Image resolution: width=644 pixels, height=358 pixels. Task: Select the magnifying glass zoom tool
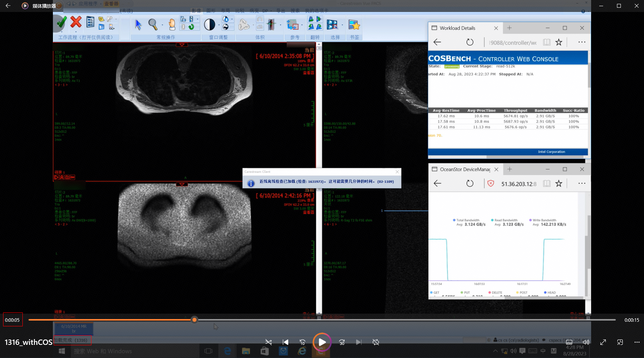coord(153,24)
